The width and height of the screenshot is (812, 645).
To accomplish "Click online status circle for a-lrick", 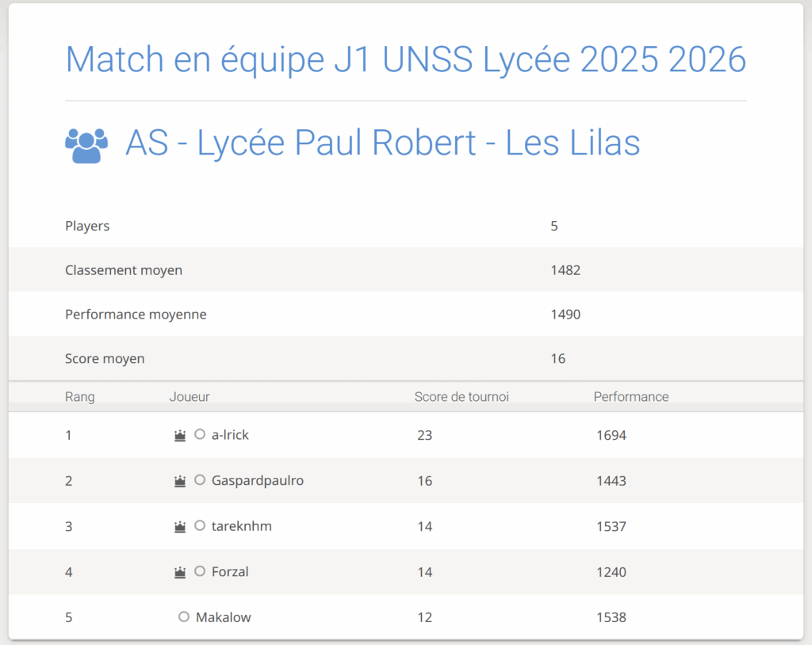I will pyautogui.click(x=200, y=434).
